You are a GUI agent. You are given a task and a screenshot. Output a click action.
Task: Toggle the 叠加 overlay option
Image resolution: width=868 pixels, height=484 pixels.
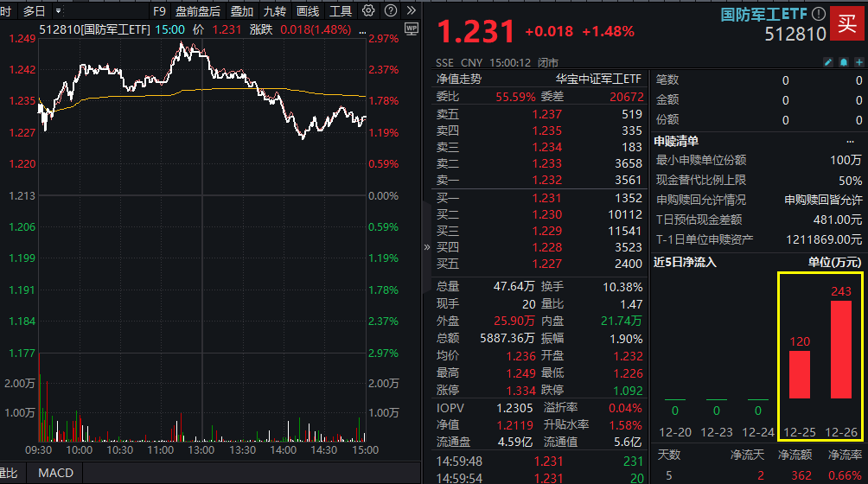pyautogui.click(x=242, y=11)
